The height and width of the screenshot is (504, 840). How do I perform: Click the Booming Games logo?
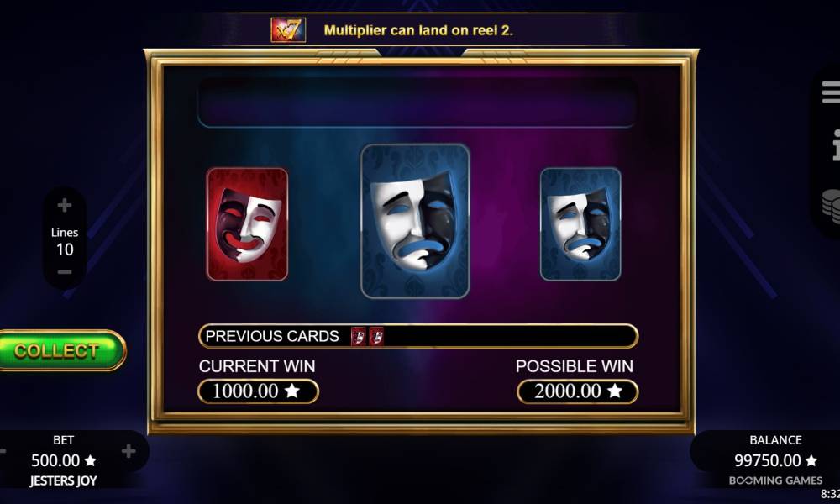coord(775,480)
